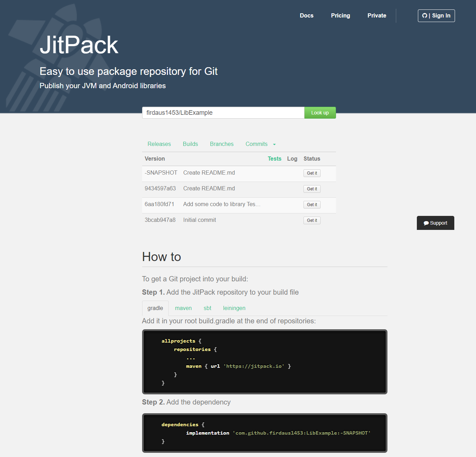This screenshot has width=476, height=457.
Task: Go to the Private section
Action: 377,15
